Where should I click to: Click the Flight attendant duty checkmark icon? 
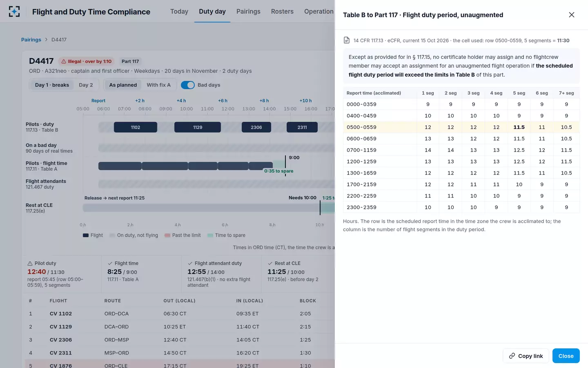[190, 263]
